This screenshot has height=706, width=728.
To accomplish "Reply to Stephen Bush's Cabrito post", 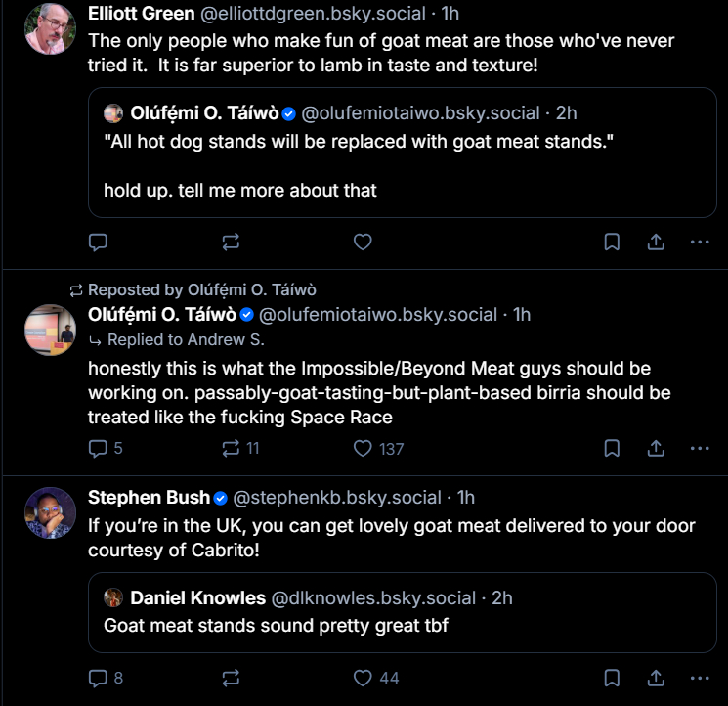I will pos(98,678).
